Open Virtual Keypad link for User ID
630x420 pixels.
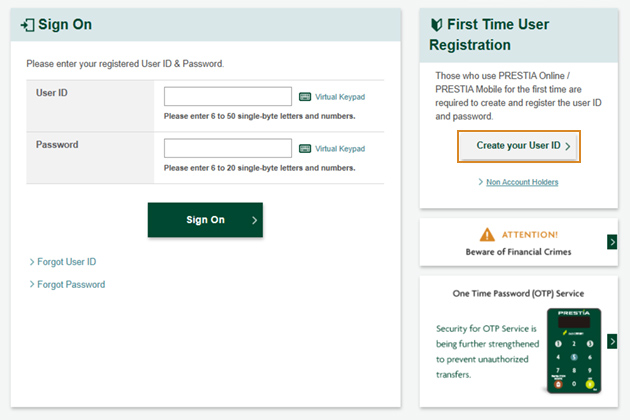point(340,97)
